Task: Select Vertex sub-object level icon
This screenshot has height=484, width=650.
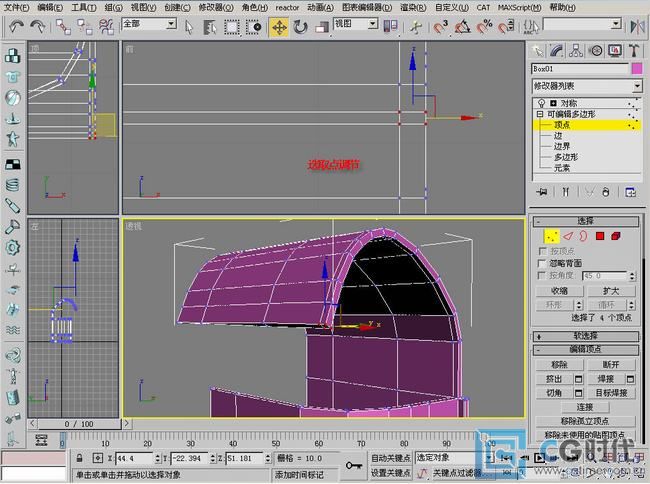Action: click(551, 237)
